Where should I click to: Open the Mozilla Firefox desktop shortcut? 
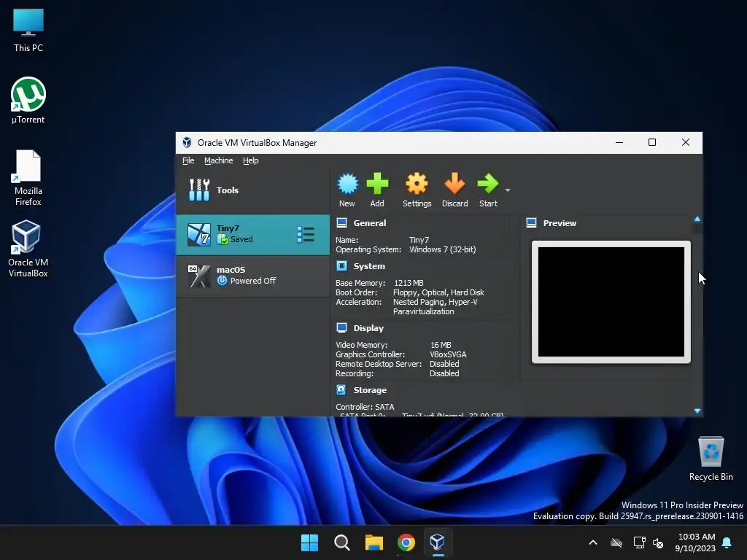coord(28,178)
